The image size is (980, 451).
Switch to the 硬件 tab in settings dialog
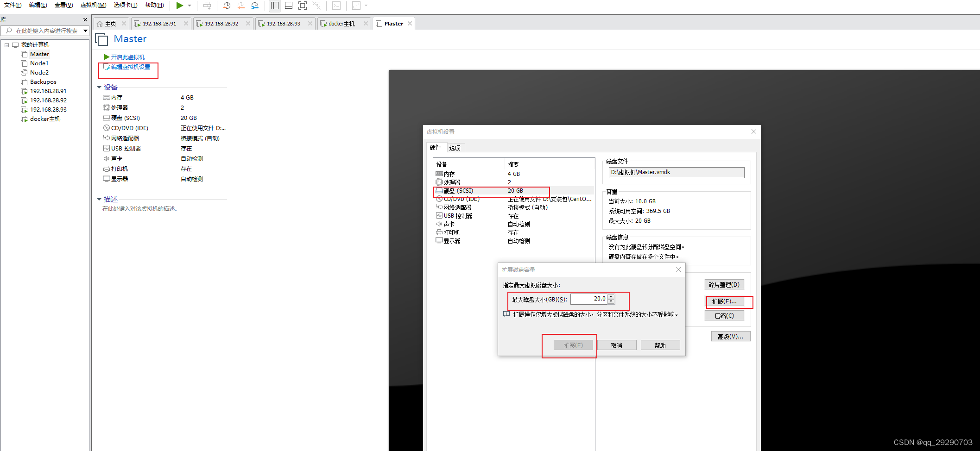coord(436,147)
